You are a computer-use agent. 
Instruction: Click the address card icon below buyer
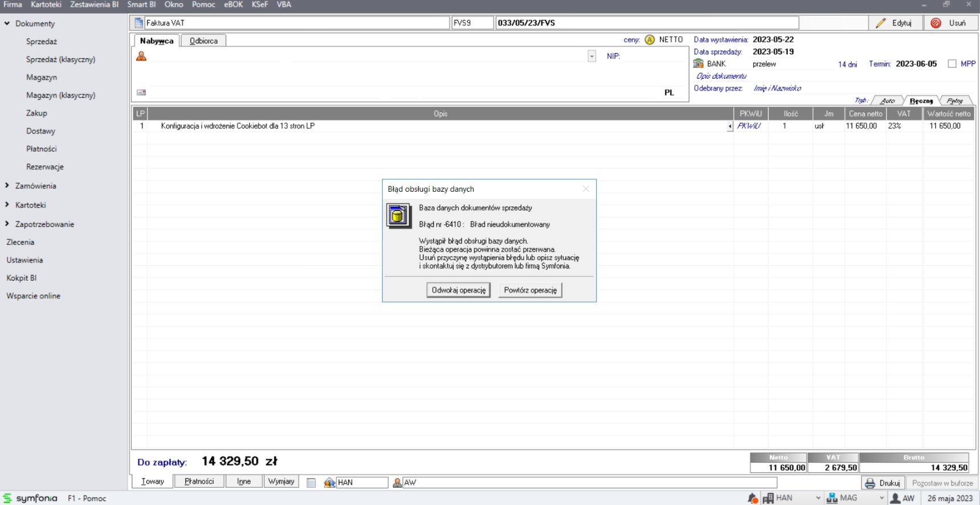tap(141, 92)
